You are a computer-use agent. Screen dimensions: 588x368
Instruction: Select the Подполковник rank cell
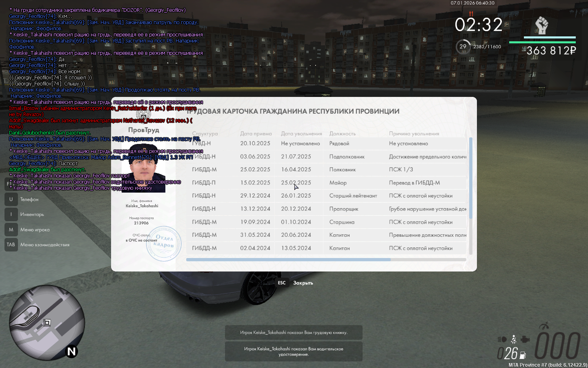coord(347,157)
